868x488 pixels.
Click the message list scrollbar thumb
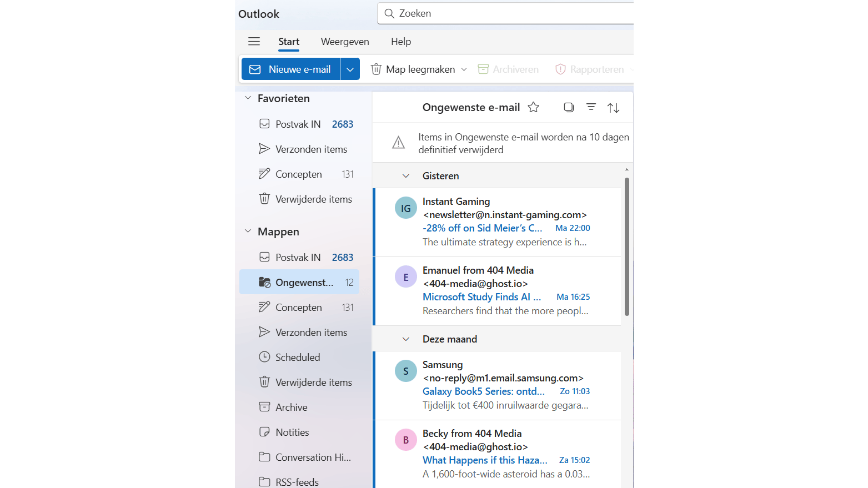coord(626,246)
